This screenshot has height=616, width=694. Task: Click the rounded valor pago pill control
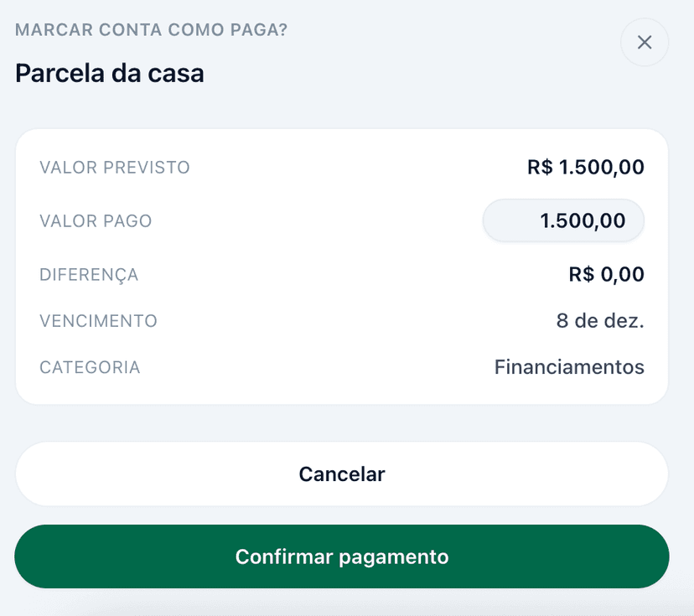[562, 220]
